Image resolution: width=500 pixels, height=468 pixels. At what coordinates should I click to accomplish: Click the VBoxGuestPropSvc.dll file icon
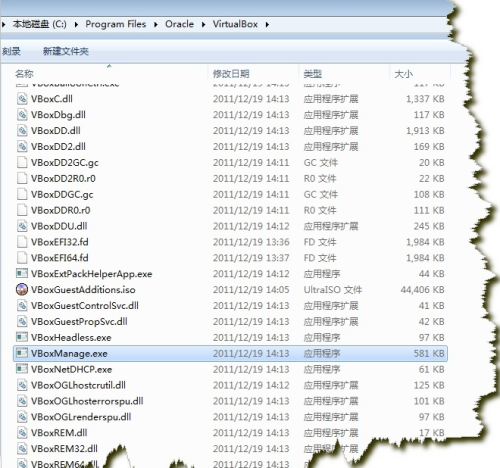(x=22, y=321)
